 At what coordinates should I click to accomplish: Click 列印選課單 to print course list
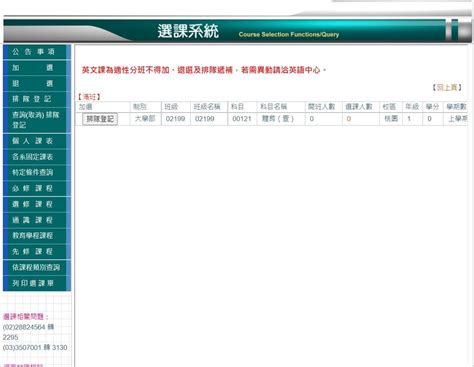click(x=37, y=283)
